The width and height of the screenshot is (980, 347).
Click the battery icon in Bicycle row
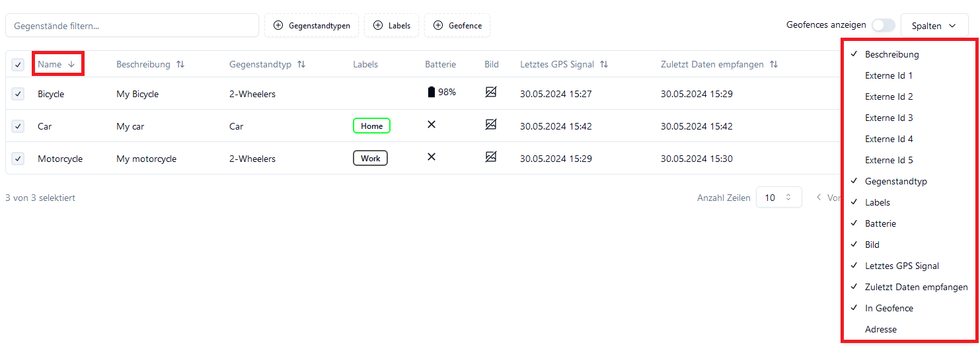432,93
